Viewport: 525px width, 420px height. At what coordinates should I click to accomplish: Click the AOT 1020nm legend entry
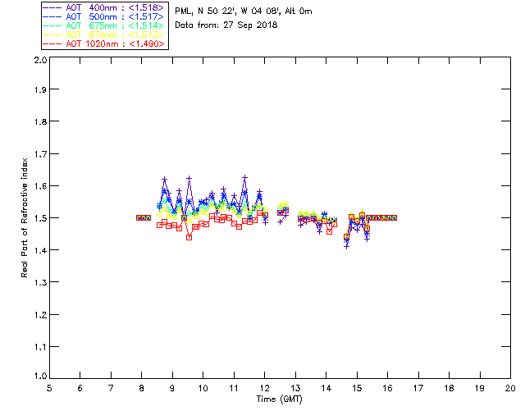(x=103, y=43)
